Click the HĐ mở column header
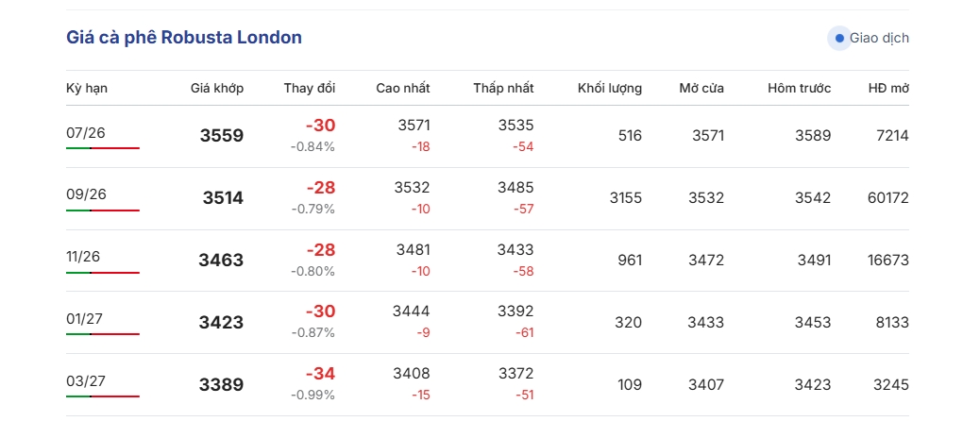 (888, 88)
